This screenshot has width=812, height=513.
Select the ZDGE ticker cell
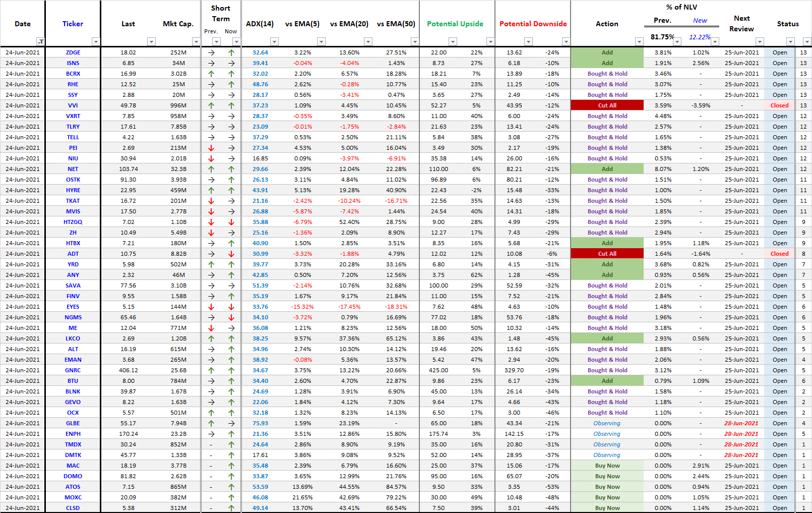pos(73,52)
